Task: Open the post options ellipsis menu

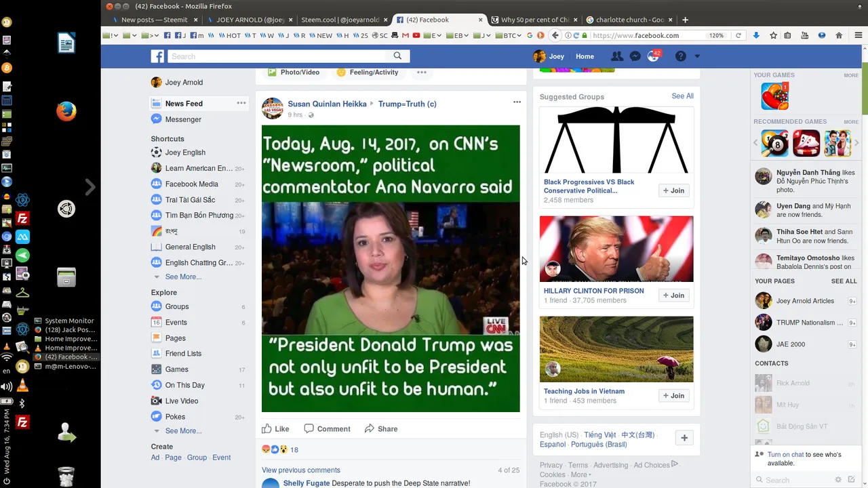Action: pyautogui.click(x=517, y=102)
